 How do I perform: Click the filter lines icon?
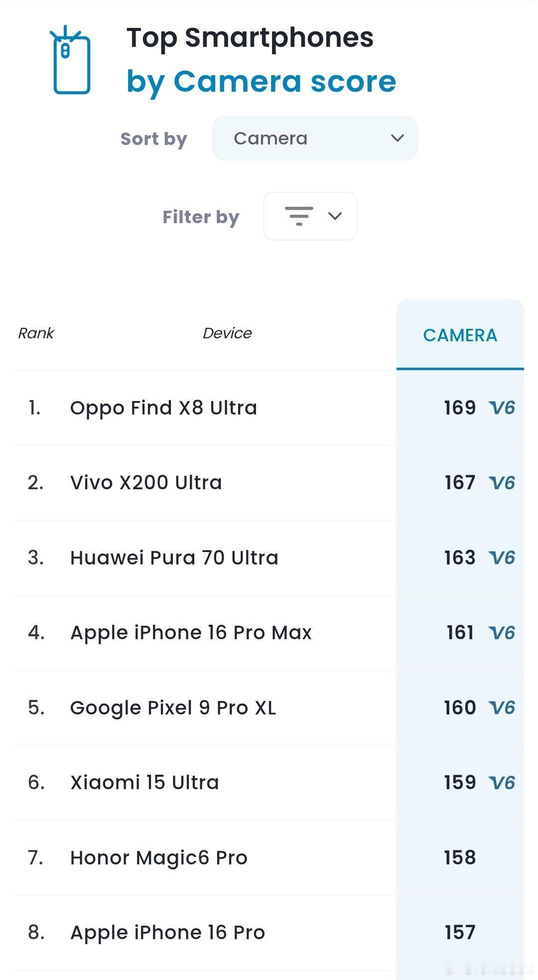299,216
